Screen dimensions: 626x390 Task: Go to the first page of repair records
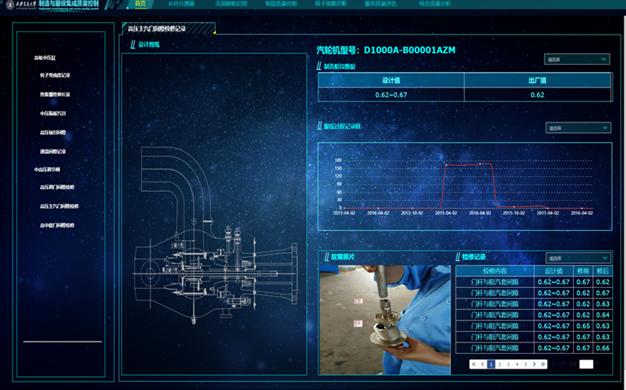click(x=474, y=364)
